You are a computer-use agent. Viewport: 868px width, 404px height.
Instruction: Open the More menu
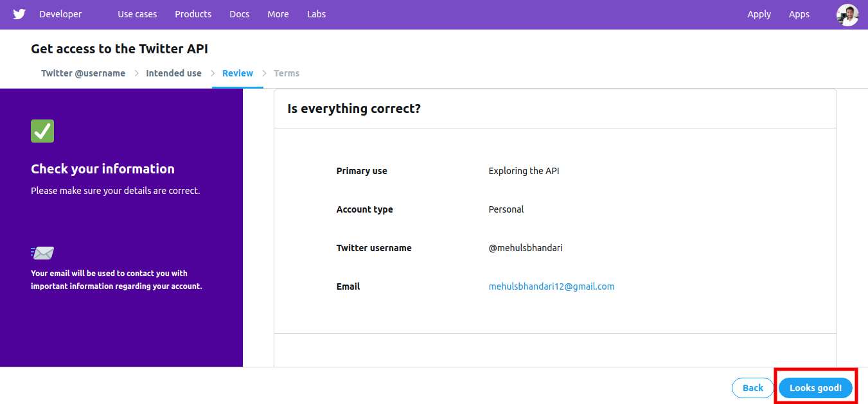pyautogui.click(x=278, y=14)
